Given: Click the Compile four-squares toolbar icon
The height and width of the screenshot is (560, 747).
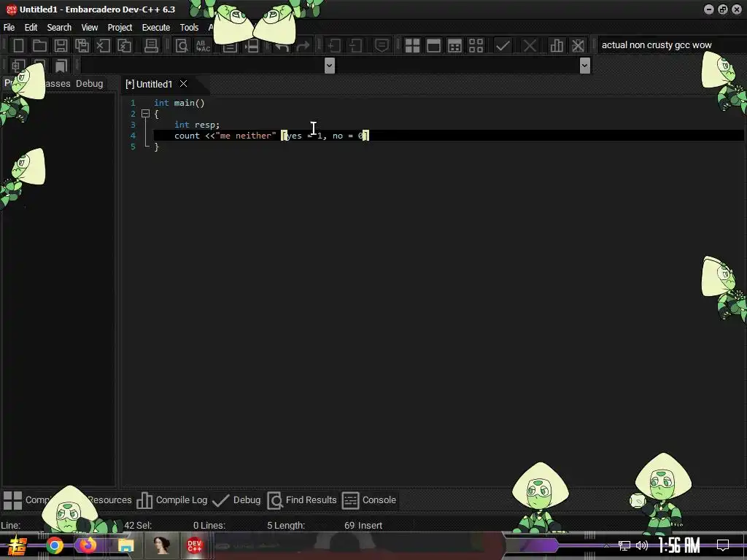Looking at the screenshot, I should coord(412,46).
